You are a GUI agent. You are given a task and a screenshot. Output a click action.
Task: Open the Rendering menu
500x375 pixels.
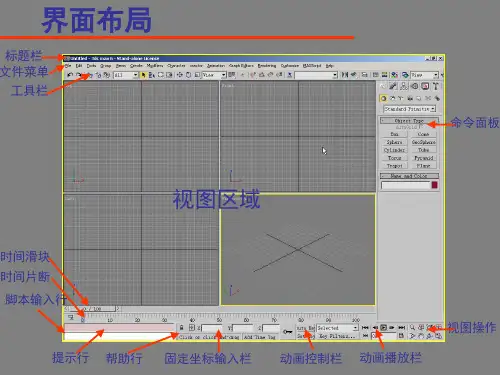tap(267, 66)
